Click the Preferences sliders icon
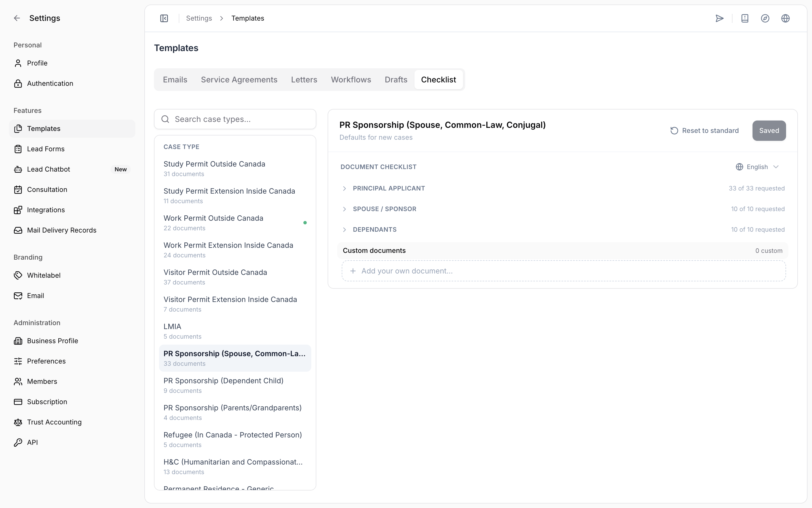The width and height of the screenshot is (812, 508). coord(18,361)
